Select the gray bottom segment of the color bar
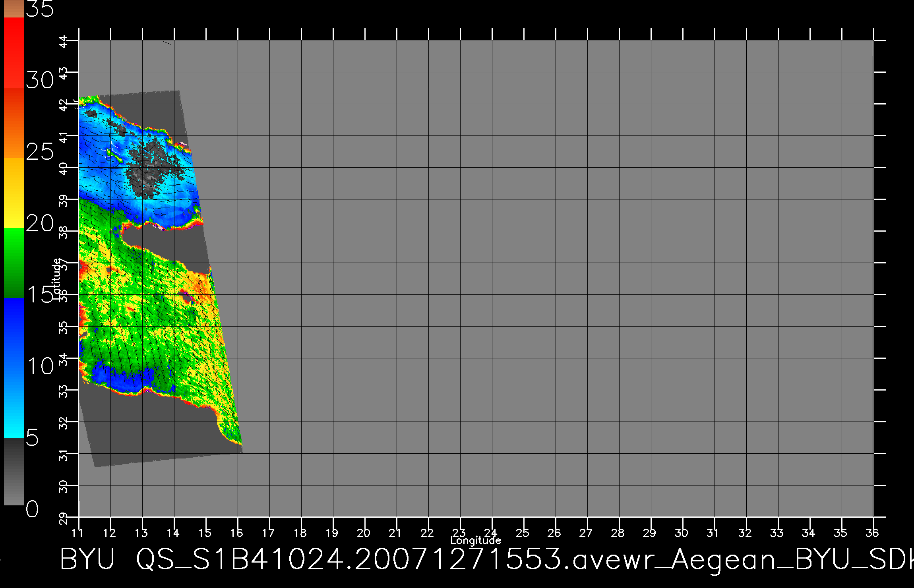914x588 pixels. 14,472
